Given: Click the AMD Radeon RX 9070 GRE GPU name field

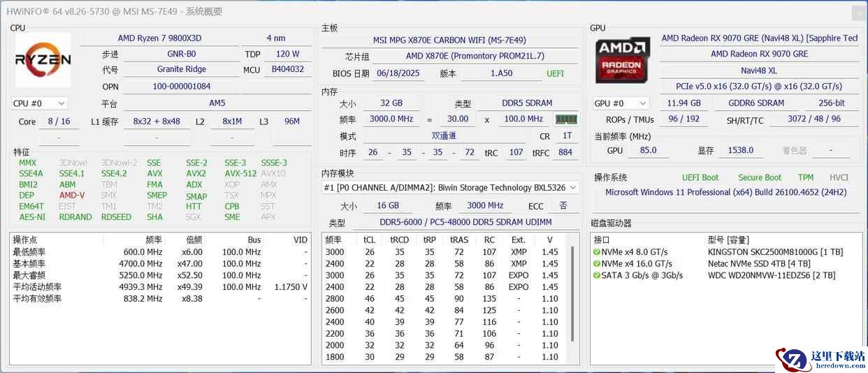Looking at the screenshot, I should click(759, 54).
